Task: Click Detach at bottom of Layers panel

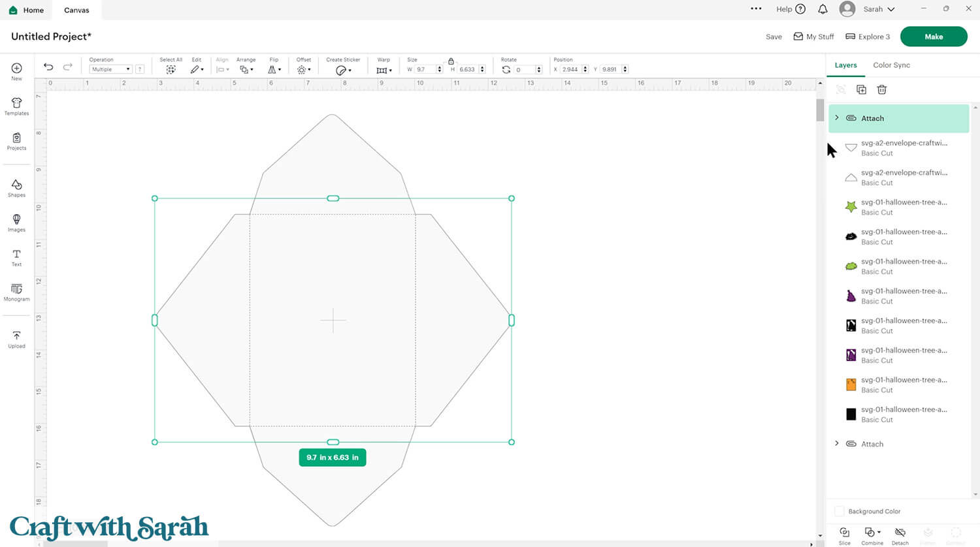Action: click(900, 535)
